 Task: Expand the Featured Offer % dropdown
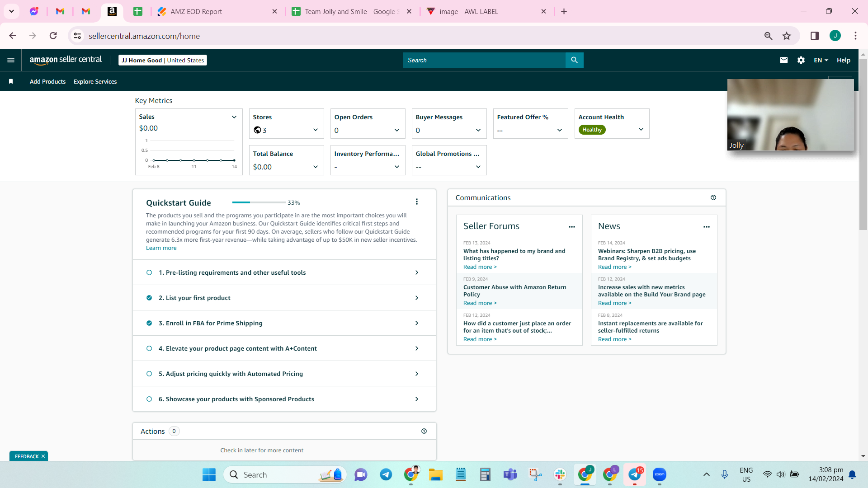coord(560,130)
